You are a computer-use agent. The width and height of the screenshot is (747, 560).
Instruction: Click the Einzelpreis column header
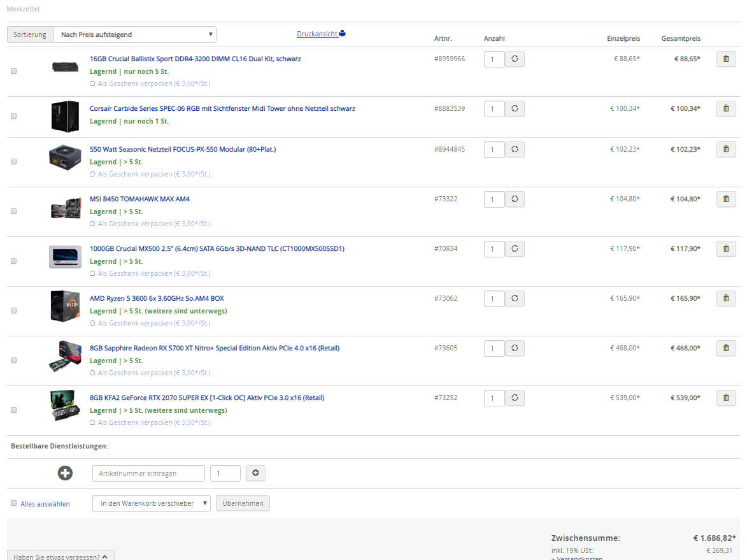click(623, 38)
